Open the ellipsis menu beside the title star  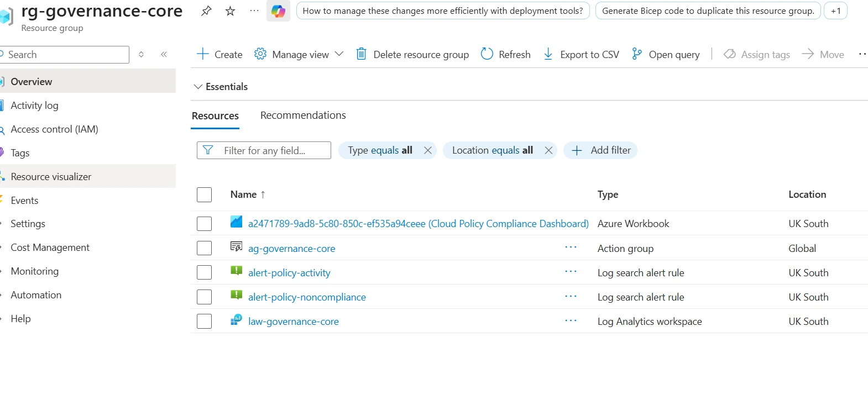tap(254, 10)
